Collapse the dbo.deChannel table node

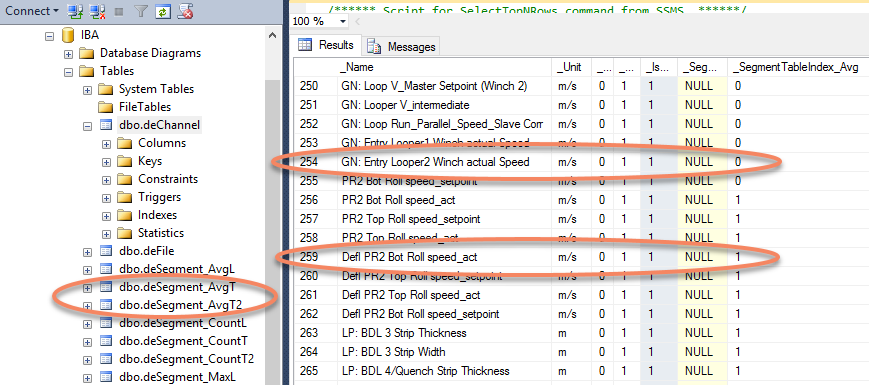[87, 126]
